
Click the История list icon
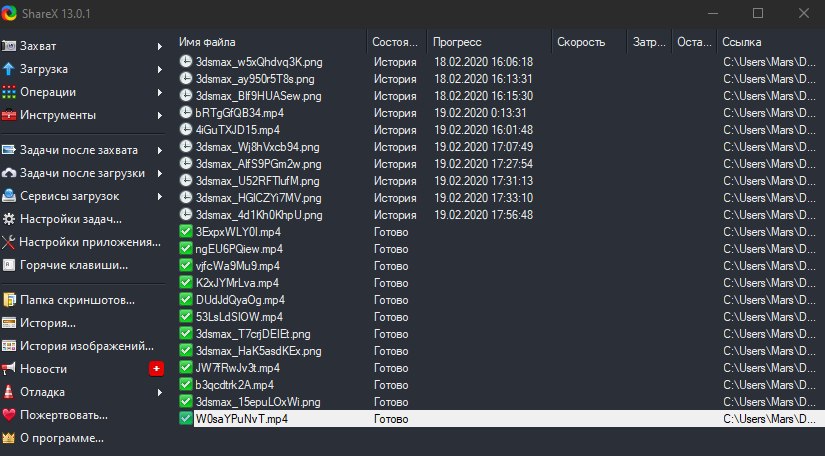tap(8, 323)
